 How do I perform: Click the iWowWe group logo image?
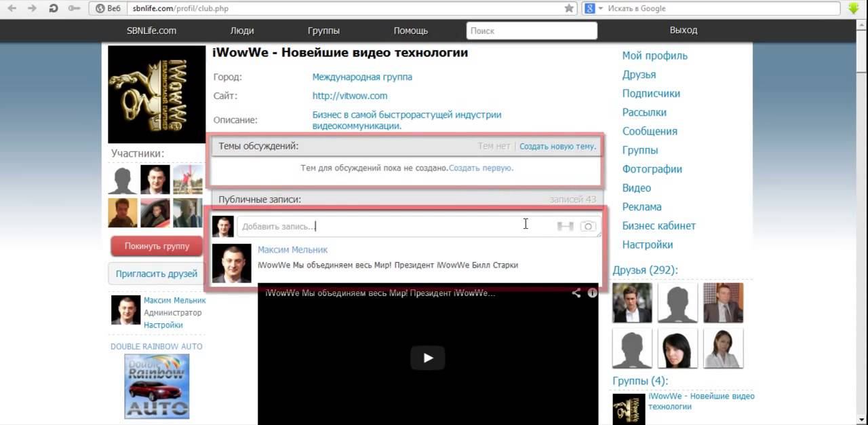[x=157, y=94]
